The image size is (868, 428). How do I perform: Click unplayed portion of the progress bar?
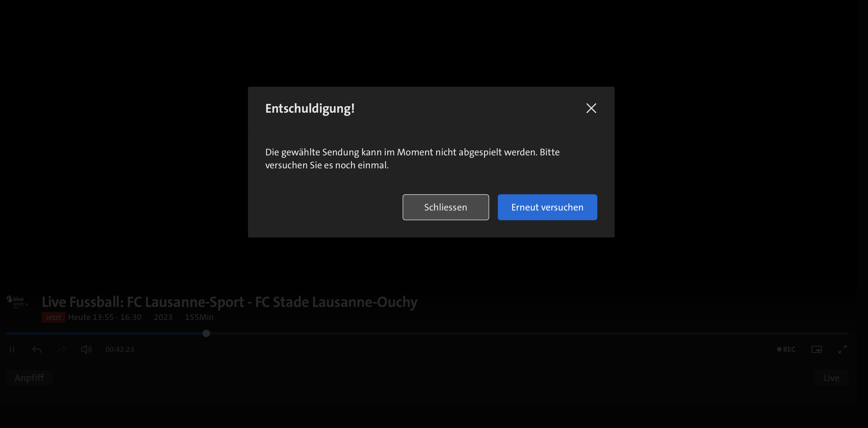[x=505, y=333]
